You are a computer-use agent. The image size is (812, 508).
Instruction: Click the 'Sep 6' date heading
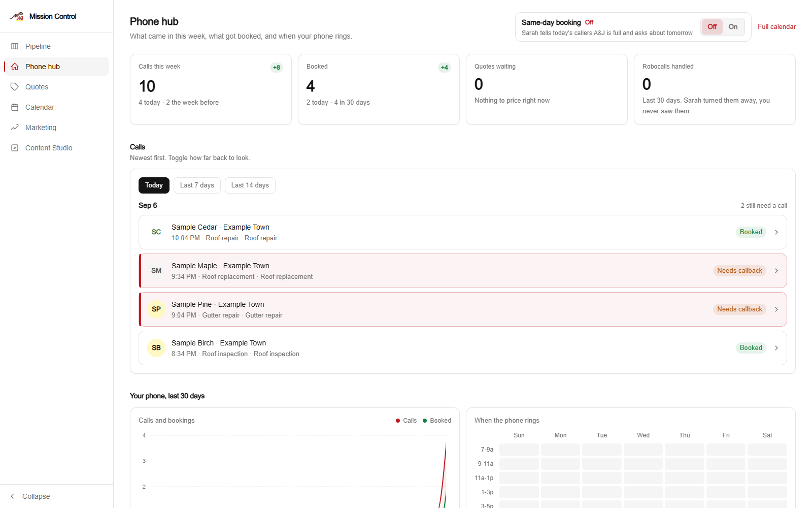coord(148,205)
